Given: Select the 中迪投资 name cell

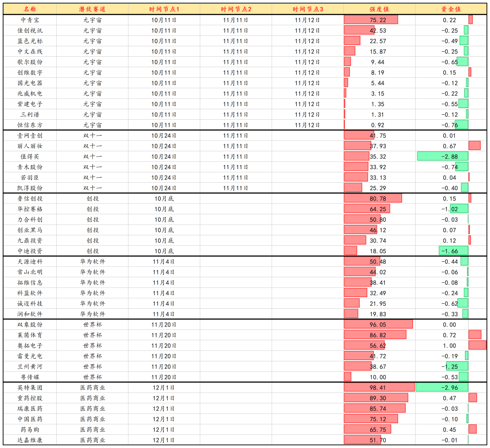Looking at the screenshot, I should [29, 251].
